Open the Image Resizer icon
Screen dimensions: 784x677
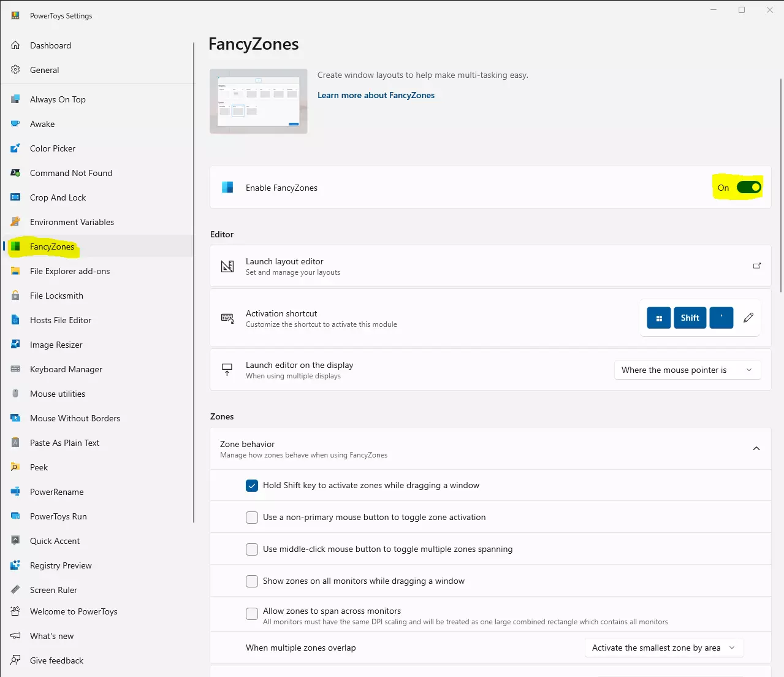[15, 345]
